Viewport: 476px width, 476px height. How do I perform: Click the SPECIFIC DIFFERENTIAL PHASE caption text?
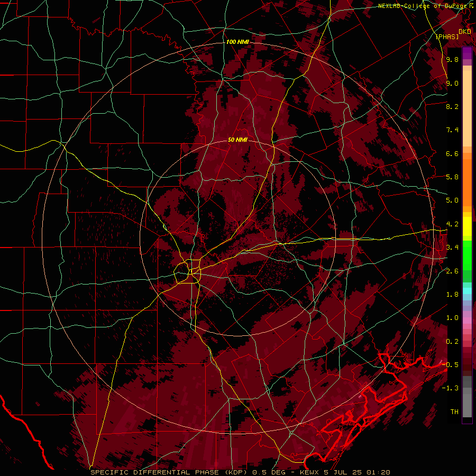(154, 472)
